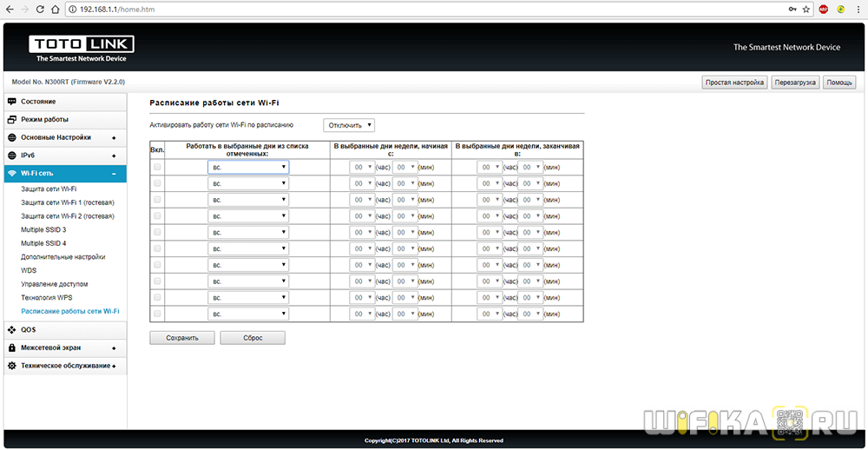Check the last schedule row checkbox

tap(157, 314)
